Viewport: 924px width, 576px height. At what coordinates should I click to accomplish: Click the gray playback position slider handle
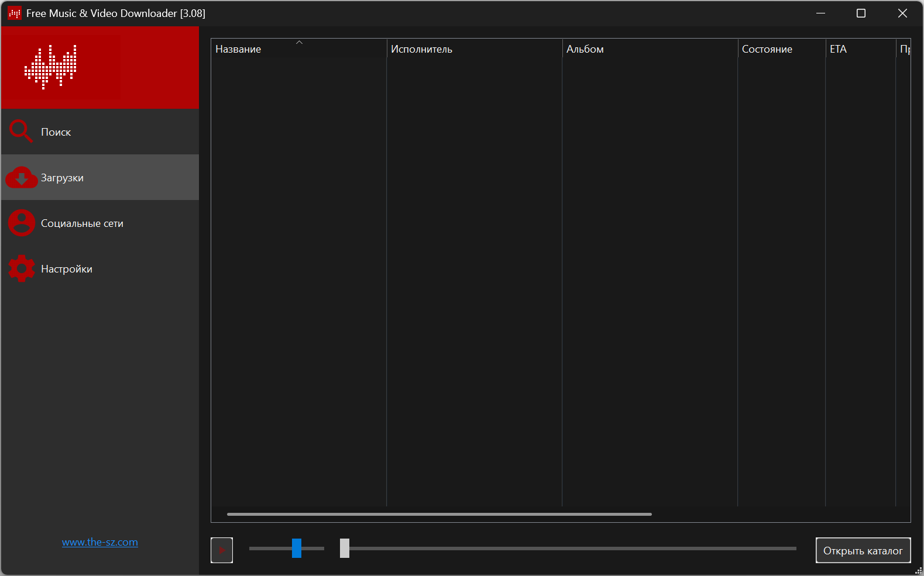[x=345, y=549]
